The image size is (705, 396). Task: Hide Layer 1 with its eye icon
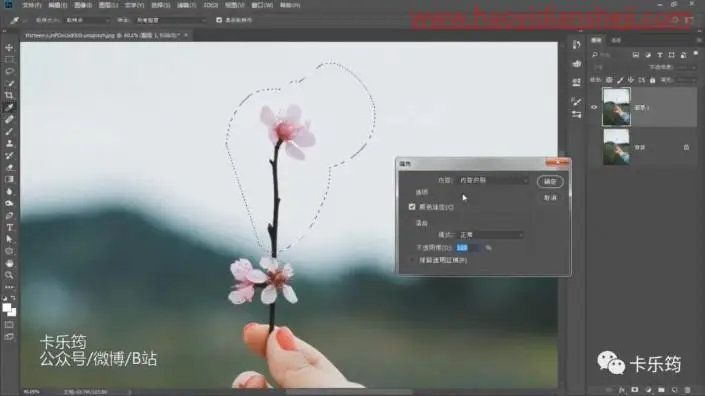(594, 107)
